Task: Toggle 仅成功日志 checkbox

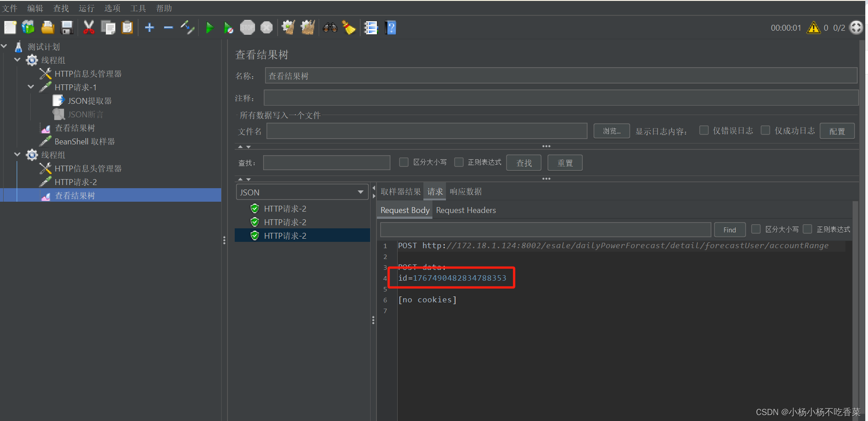Action: pos(766,130)
